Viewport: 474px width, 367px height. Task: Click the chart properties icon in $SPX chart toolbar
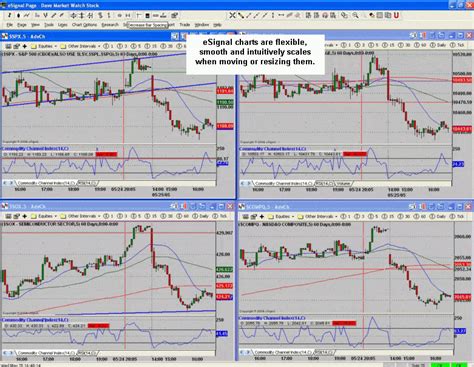16,46
